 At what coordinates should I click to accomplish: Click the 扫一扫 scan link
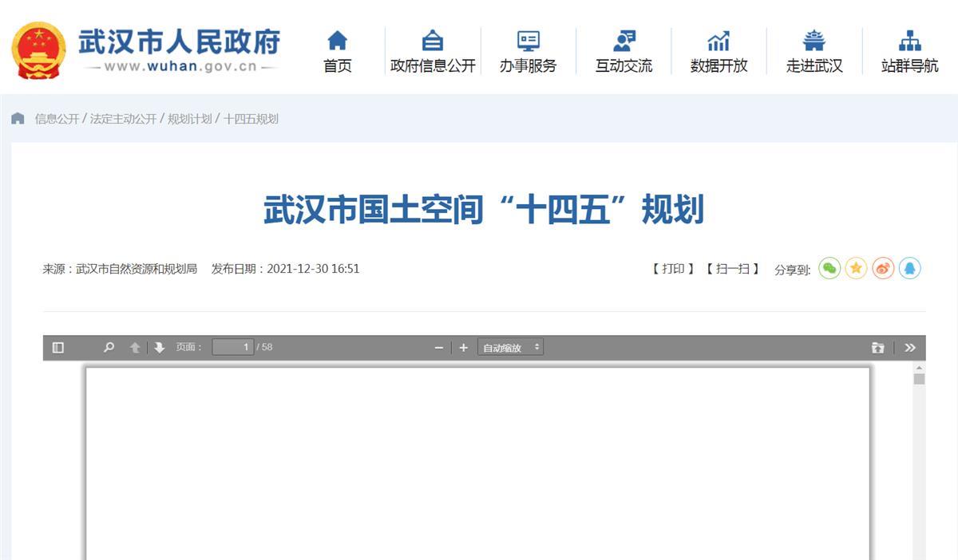tap(732, 269)
